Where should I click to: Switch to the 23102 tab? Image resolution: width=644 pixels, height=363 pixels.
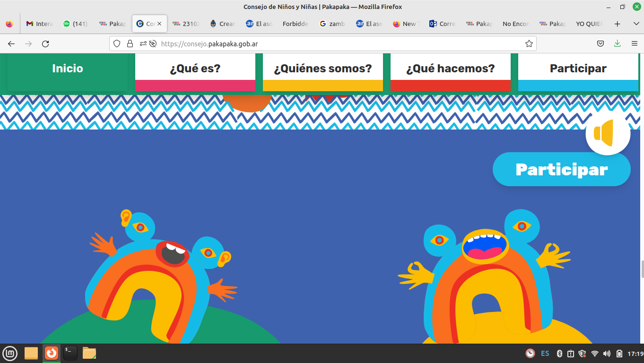(186, 24)
